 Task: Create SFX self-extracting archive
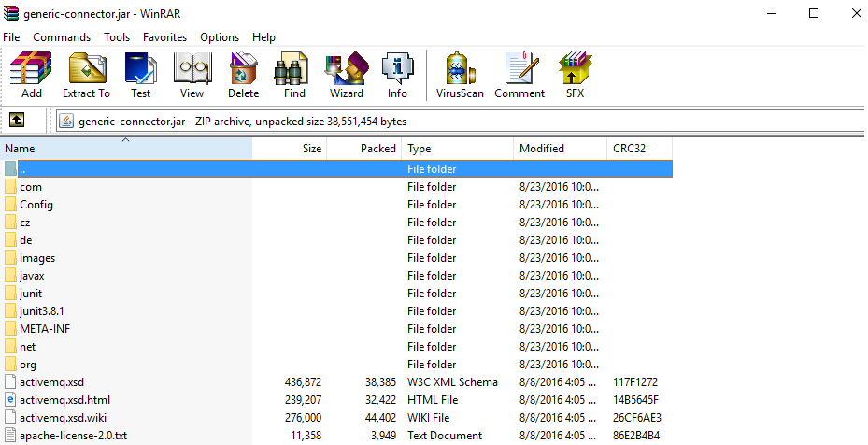[x=575, y=75]
